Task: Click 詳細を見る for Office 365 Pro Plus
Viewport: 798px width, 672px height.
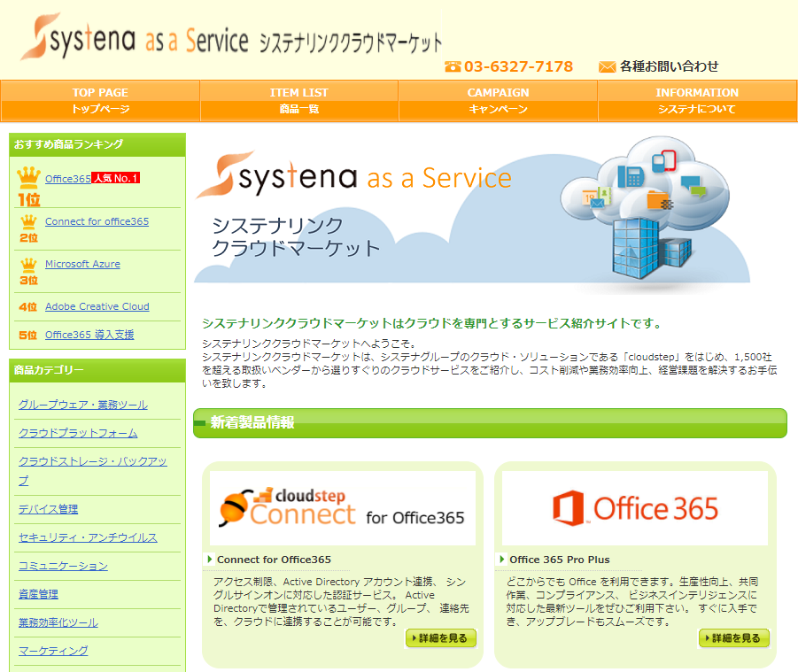Action: point(734,638)
